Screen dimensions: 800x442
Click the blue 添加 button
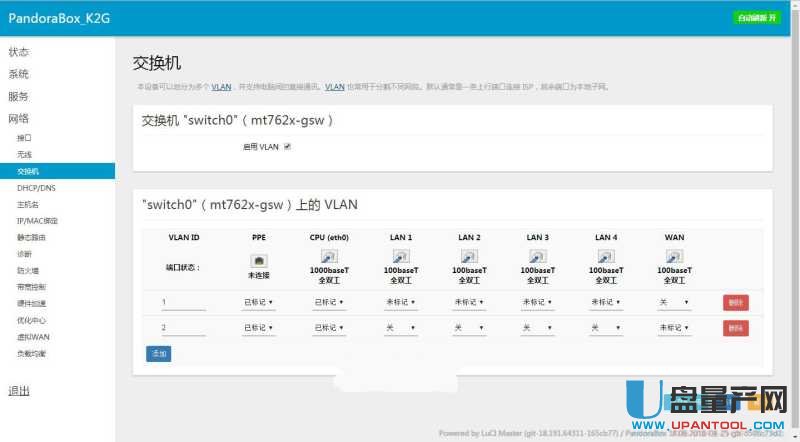158,353
